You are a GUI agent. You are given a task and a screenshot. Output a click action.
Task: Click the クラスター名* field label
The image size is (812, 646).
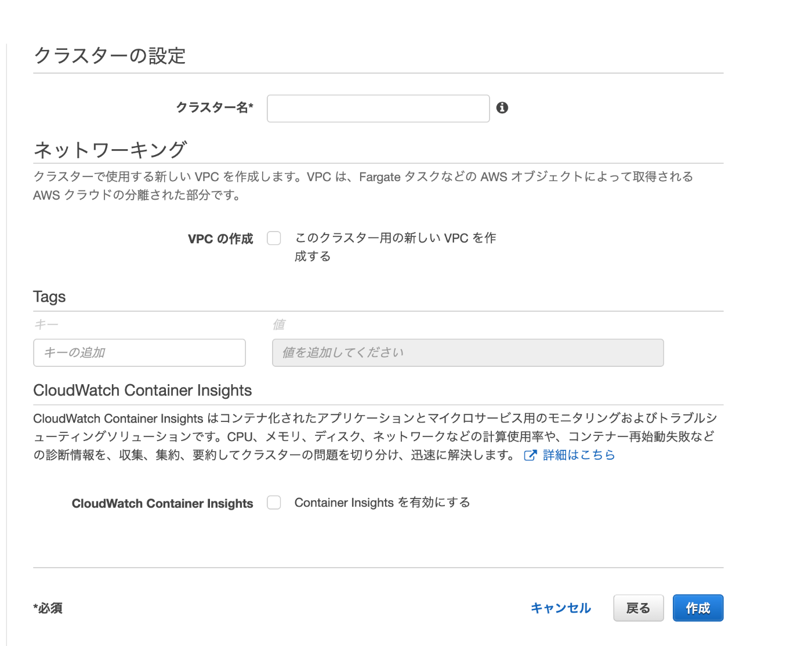[215, 107]
